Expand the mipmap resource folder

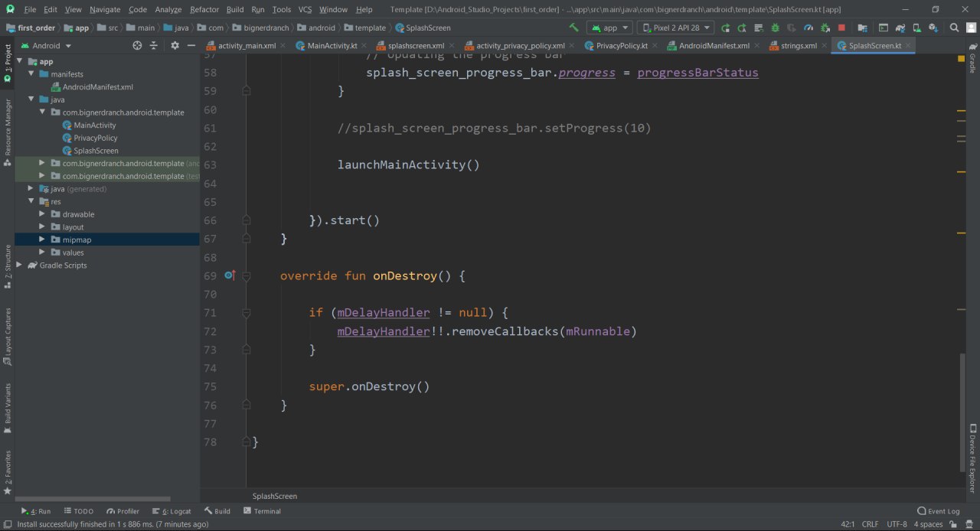coord(42,239)
